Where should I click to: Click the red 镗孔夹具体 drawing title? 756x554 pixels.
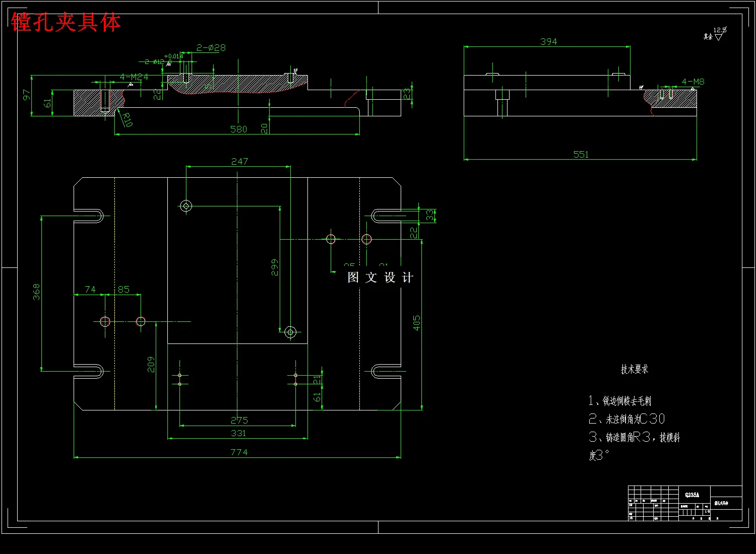click(x=66, y=22)
